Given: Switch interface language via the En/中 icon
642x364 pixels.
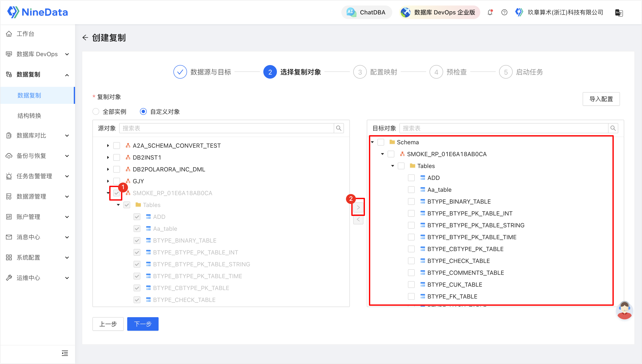Looking at the screenshot, I should tap(619, 13).
